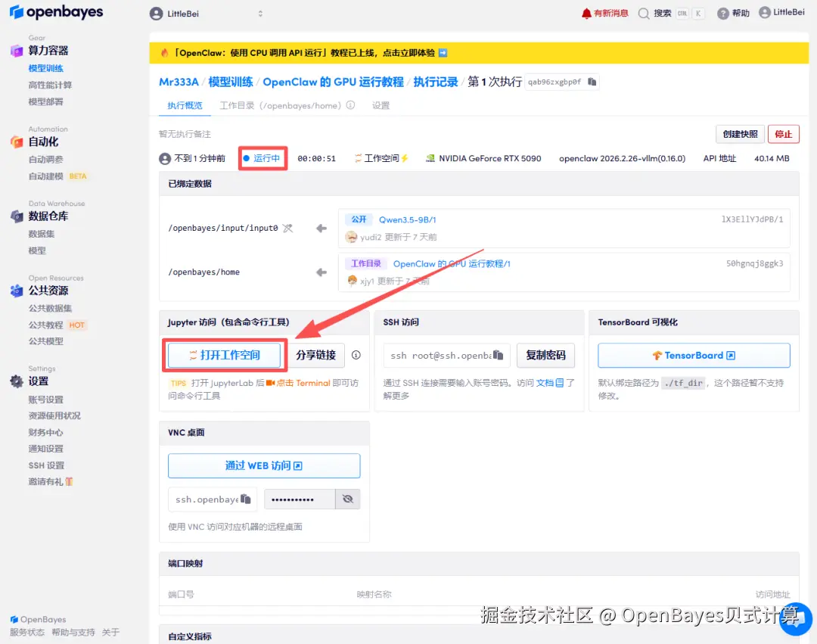Click the unpin icon beside /openbayes/input/input0
The width and height of the screenshot is (817, 644).
click(x=287, y=228)
